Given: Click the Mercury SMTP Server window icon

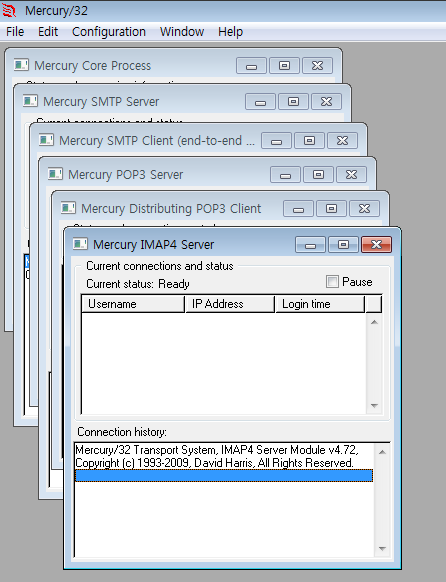Looking at the screenshot, I should click(x=30, y=101).
